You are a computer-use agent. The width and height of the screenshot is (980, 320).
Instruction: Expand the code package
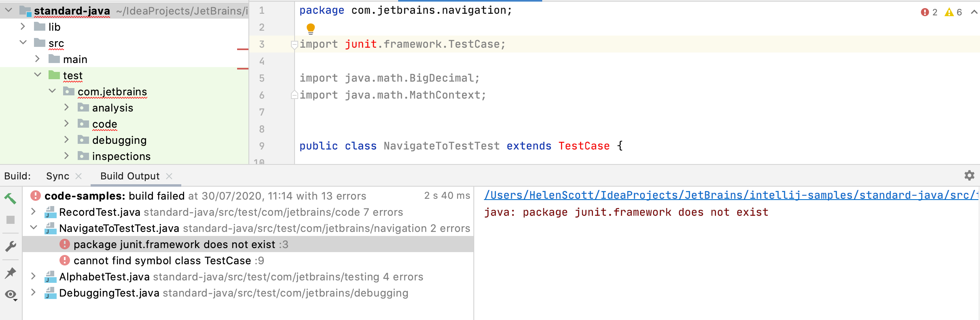(x=66, y=123)
